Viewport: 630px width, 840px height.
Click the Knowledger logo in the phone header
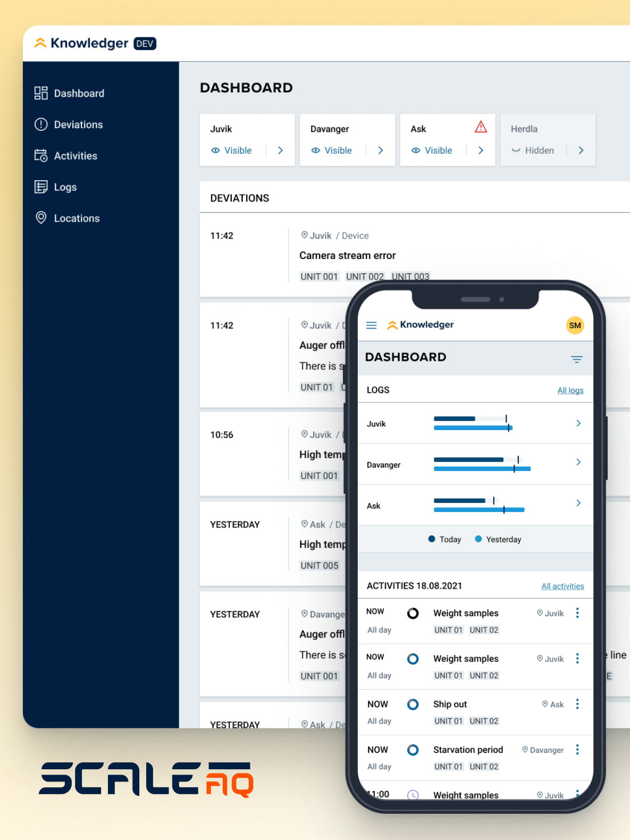[x=421, y=325]
